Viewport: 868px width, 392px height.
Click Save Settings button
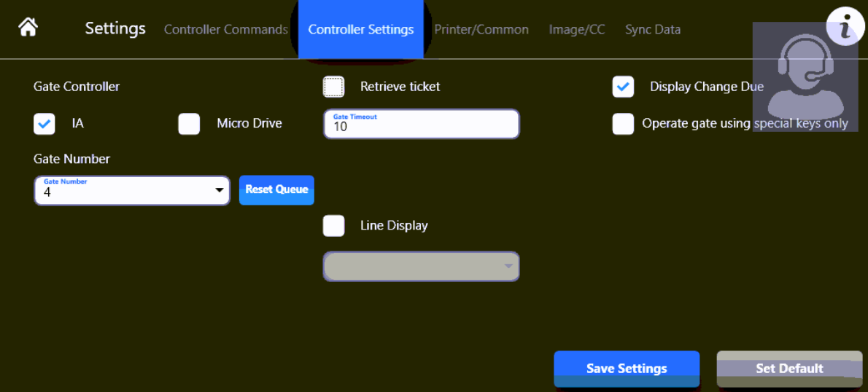627,369
